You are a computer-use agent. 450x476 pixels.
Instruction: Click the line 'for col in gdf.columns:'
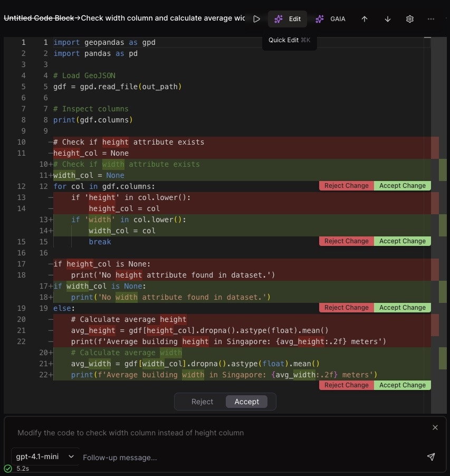point(104,186)
